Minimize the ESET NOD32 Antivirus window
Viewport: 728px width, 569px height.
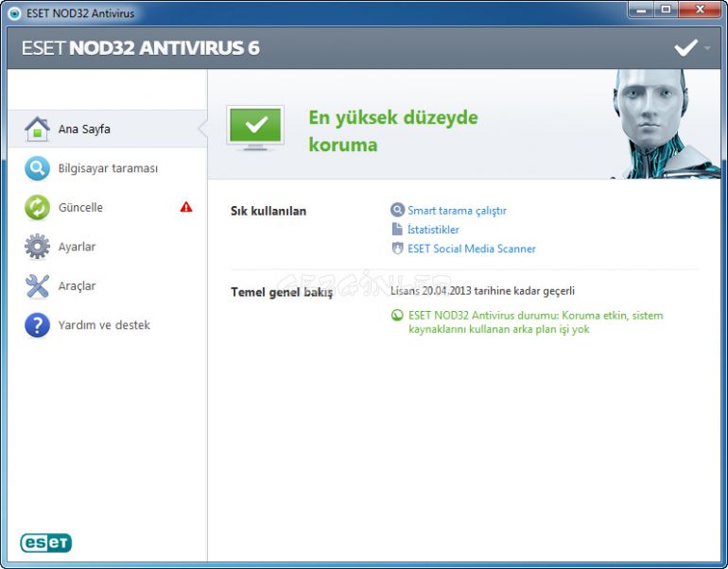click(642, 9)
